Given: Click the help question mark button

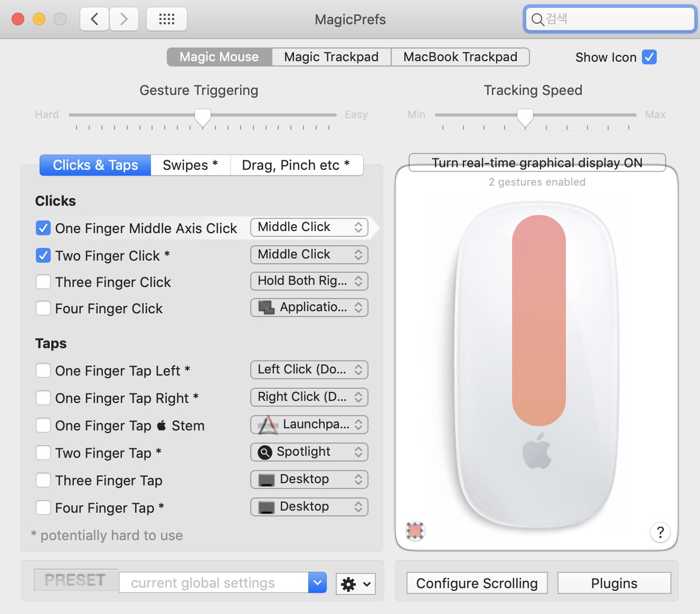Looking at the screenshot, I should (x=660, y=532).
